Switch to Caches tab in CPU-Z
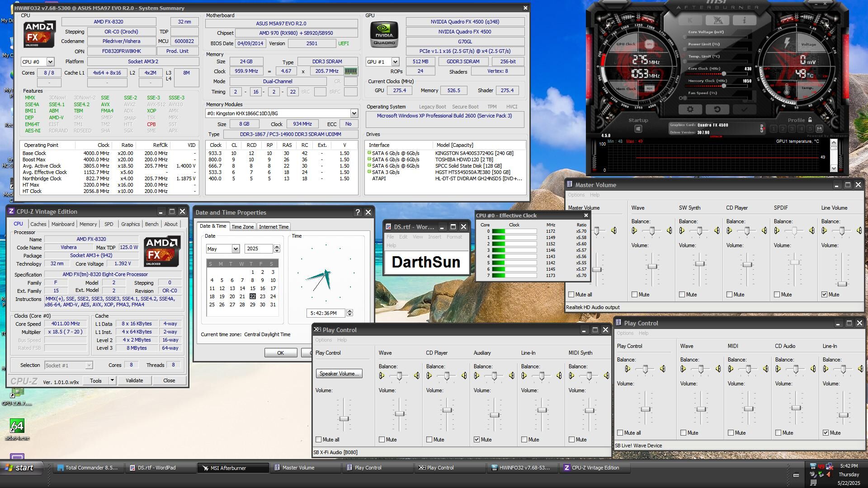Viewport: 868px width, 488px height. pyautogui.click(x=38, y=224)
